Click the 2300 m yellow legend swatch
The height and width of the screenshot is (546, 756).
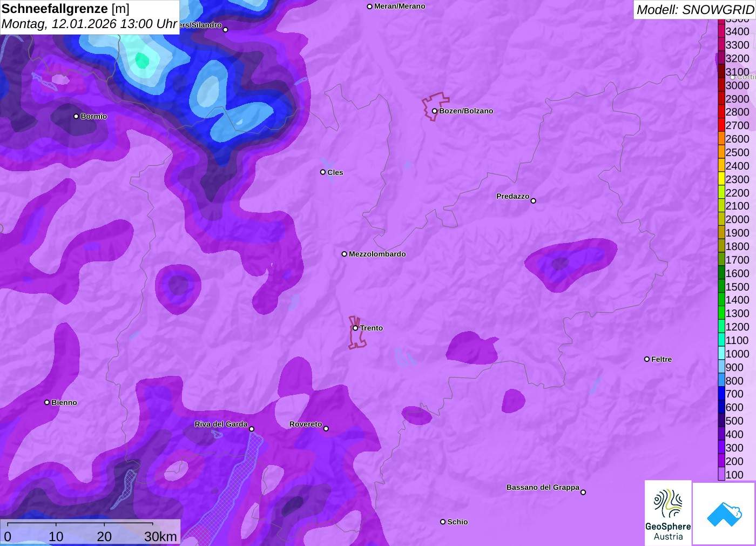pyautogui.click(x=721, y=179)
